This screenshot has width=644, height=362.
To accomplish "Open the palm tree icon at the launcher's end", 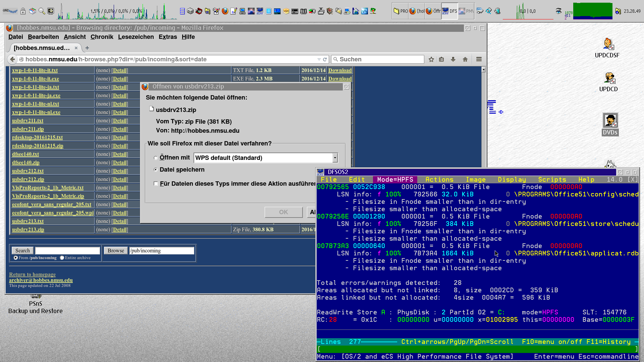I will click(373, 11).
